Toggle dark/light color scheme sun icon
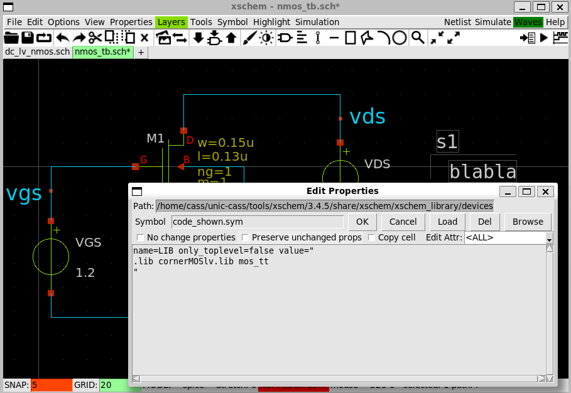This screenshot has width=571, height=393. [267, 38]
